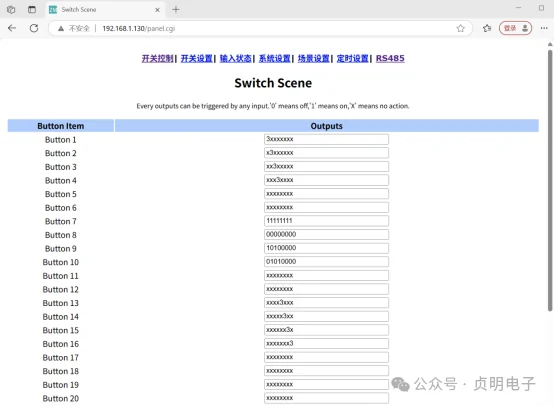Open the 系统设置 navigation link
This screenshot has width=554, height=406.
point(275,58)
